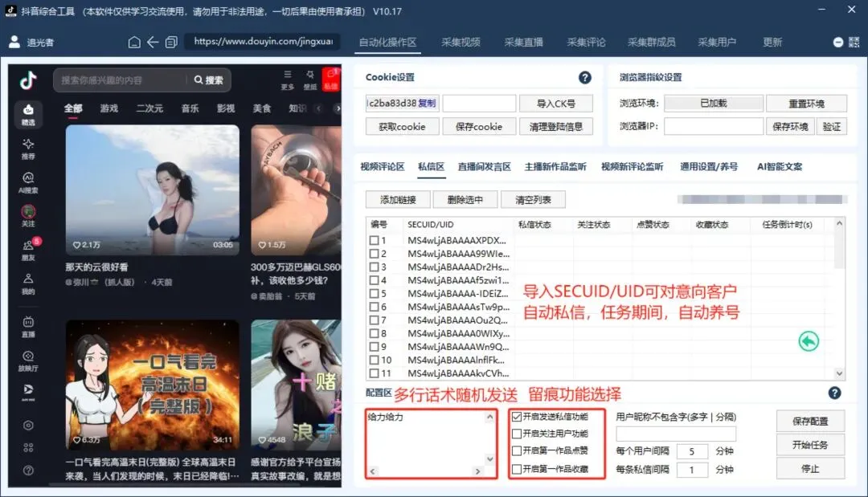Click the 更多 menu icon in the Douyin header
The width and height of the screenshot is (868, 497).
click(x=287, y=79)
